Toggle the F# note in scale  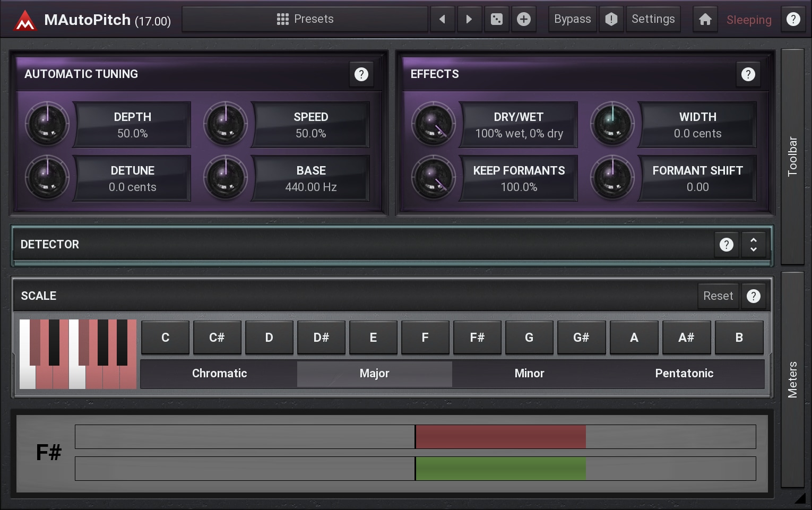tap(477, 338)
